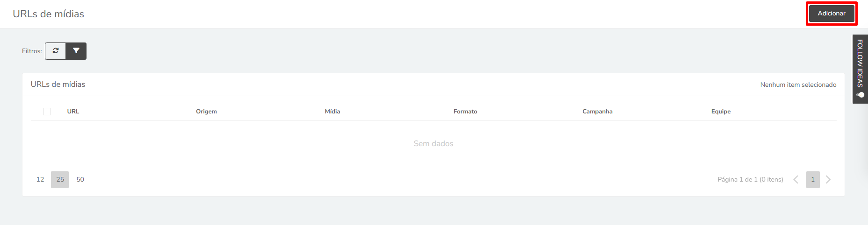Click the refresh filters icon
This screenshot has width=868, height=225.
pos(56,51)
